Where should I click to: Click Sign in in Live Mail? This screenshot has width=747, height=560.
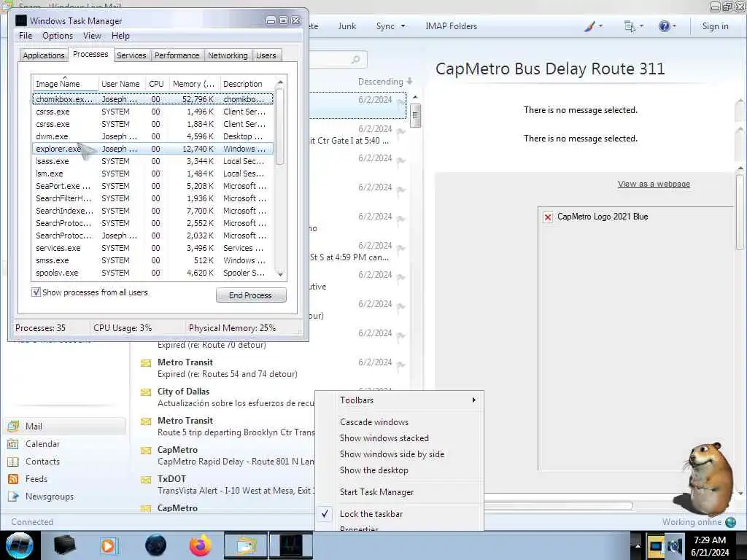click(715, 26)
